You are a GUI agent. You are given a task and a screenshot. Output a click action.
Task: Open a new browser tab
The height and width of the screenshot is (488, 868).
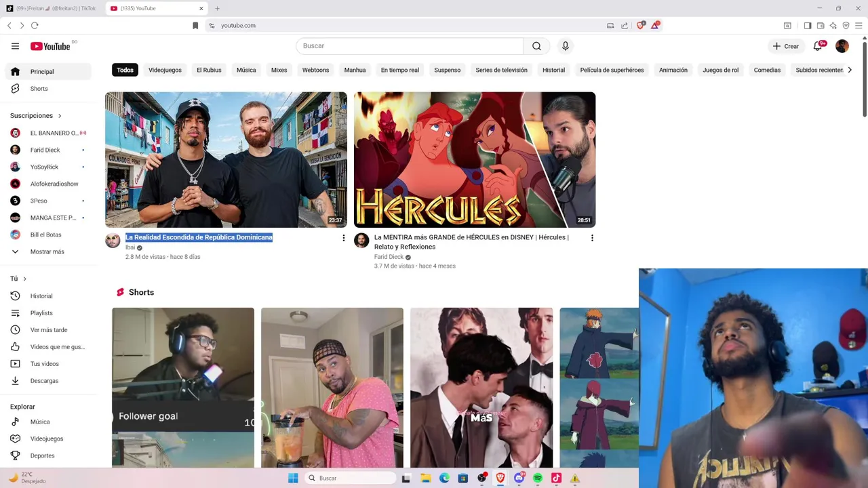point(217,8)
